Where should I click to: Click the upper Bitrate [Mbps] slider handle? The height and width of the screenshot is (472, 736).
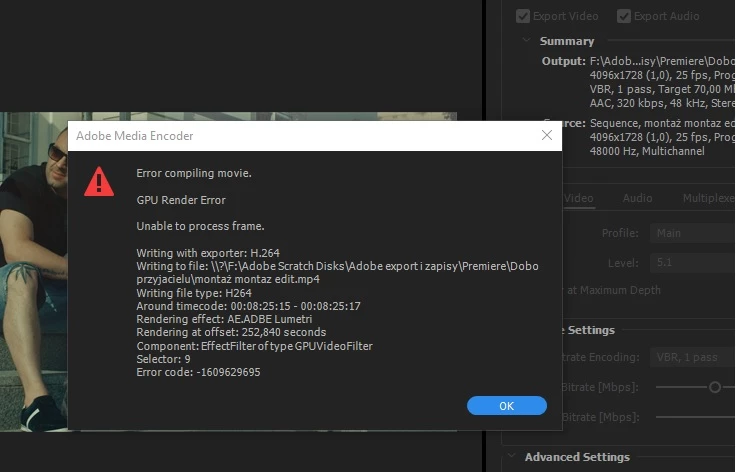[715, 387]
